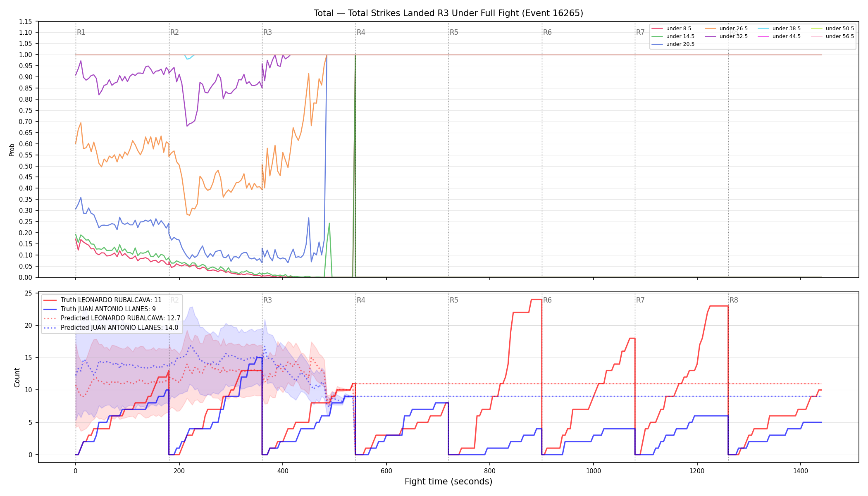Click the x-axis tick label 600
868x496 pixels.
click(386, 470)
